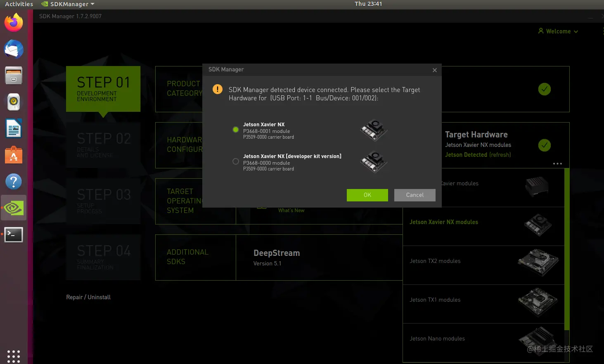This screenshot has width=604, height=364.
Task: Go to STEP 04 Summary Finalization
Action: tap(103, 257)
